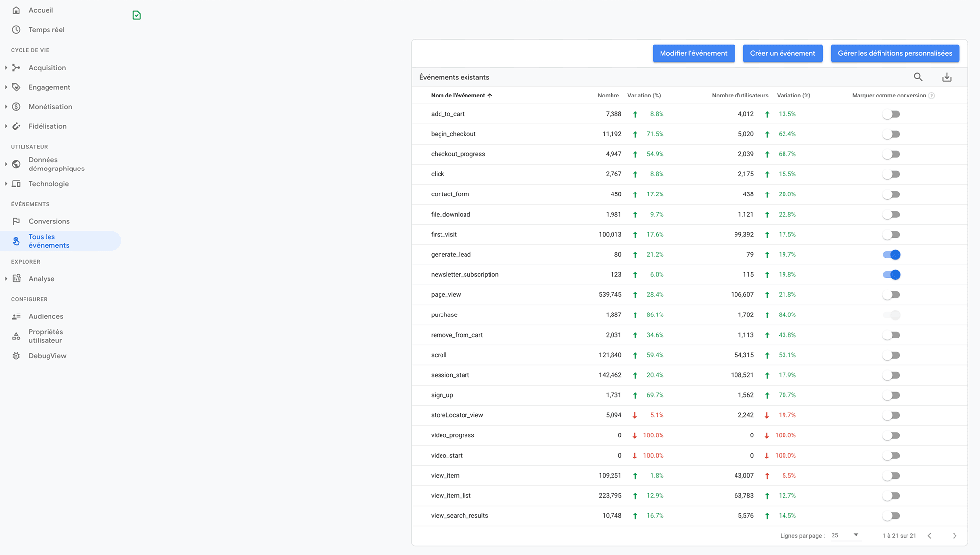This screenshot has height=555, width=980.
Task: Click the Monétisation dollar icon
Action: (x=16, y=107)
